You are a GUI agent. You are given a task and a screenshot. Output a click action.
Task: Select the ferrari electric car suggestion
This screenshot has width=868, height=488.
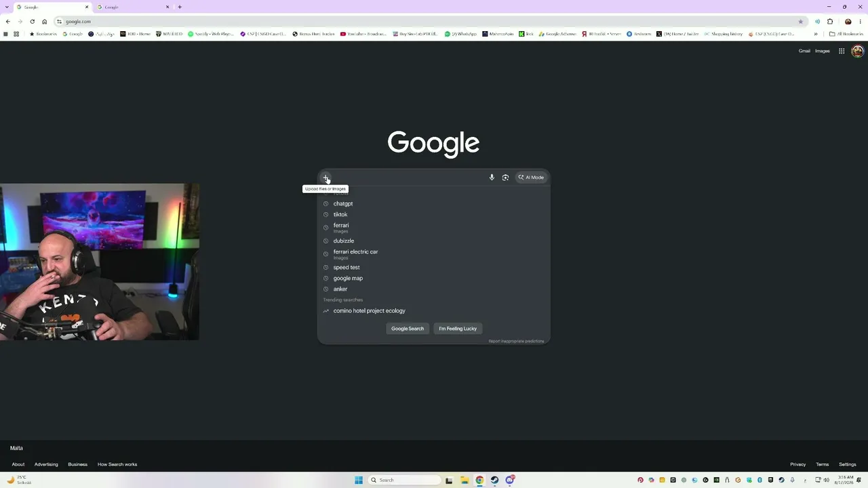pyautogui.click(x=434, y=253)
